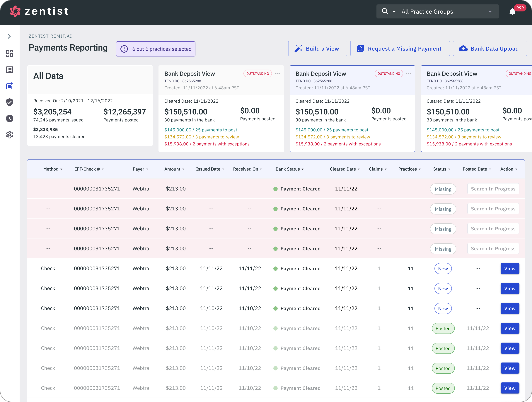
Task: Expand the search type dropdown arrow
Action: (394, 11)
